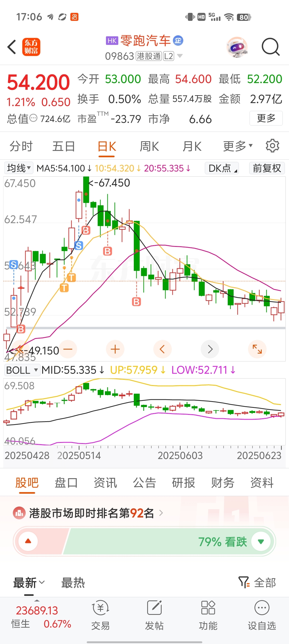Switch to 月K chart tab
This screenshot has height=644, width=289.
click(x=192, y=146)
